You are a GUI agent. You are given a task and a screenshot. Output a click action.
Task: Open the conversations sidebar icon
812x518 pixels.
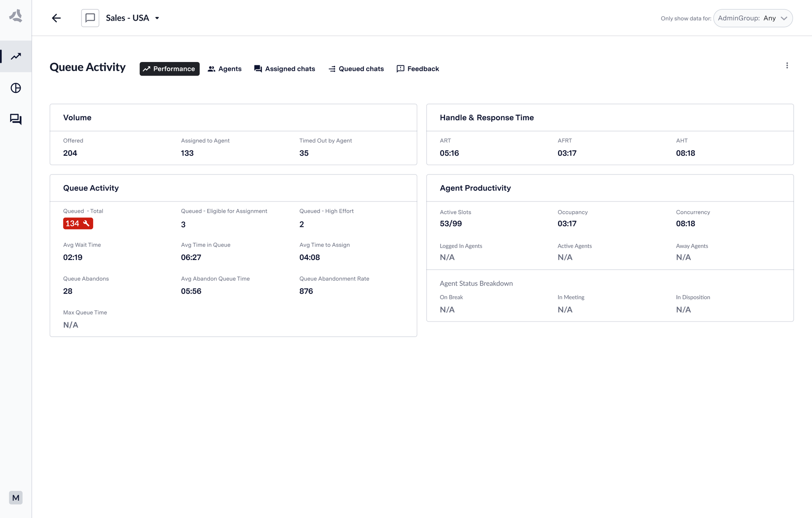point(16,119)
